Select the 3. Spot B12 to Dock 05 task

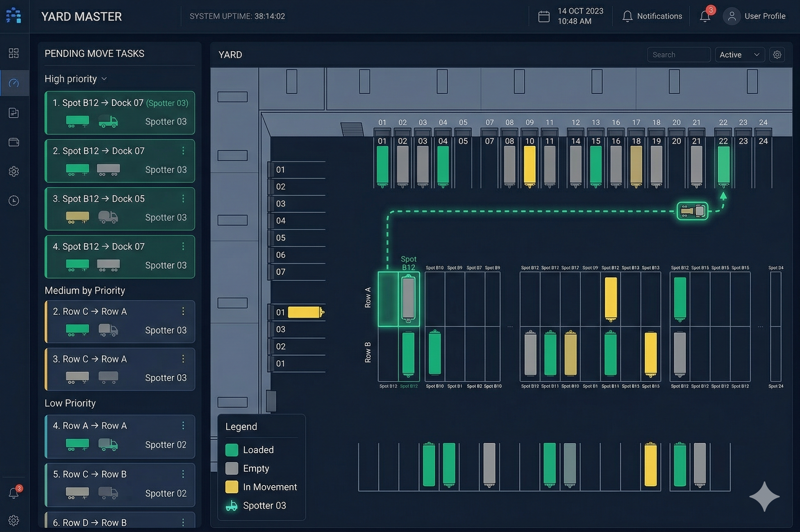tap(120, 208)
